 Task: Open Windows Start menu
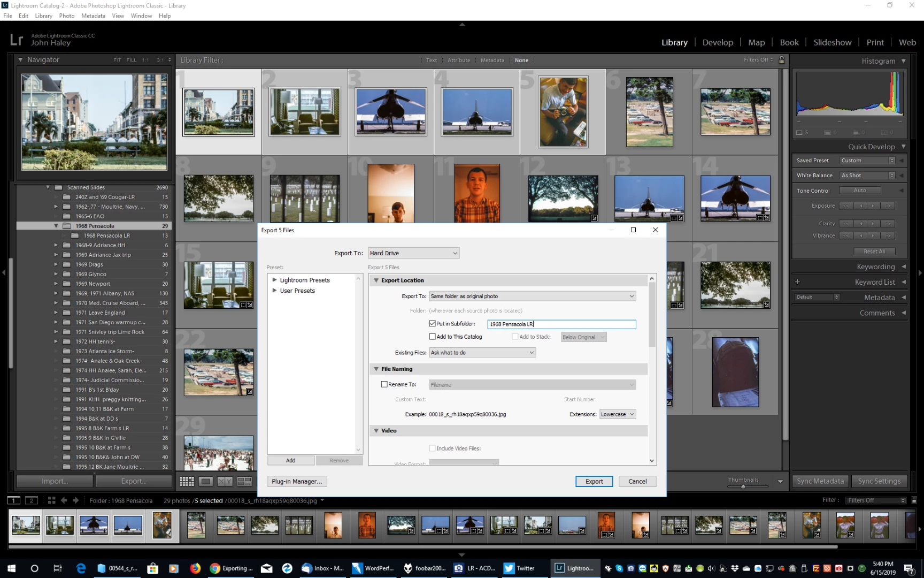12,568
